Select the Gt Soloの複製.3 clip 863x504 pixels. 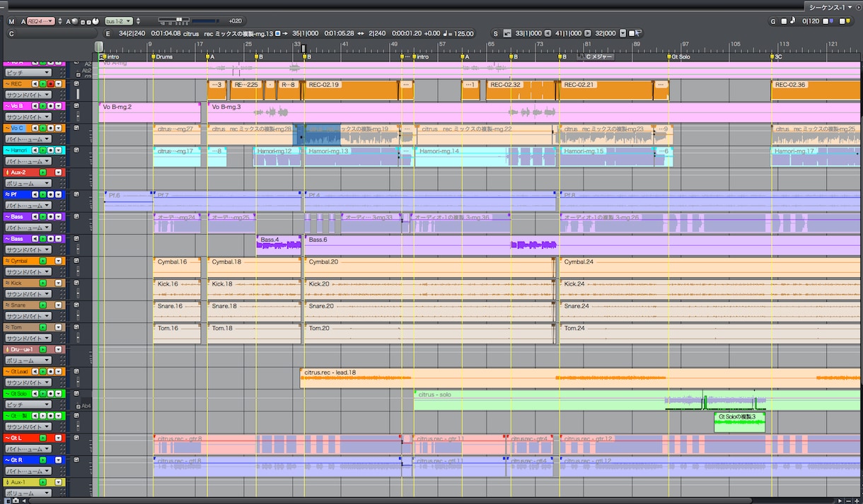point(739,422)
